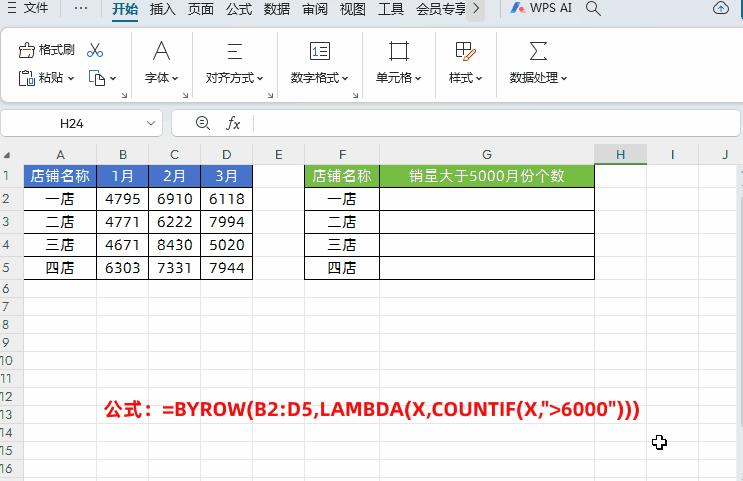The height and width of the screenshot is (481, 743).
Task: Open font group dialog launcher
Action: pyautogui.click(x=186, y=95)
